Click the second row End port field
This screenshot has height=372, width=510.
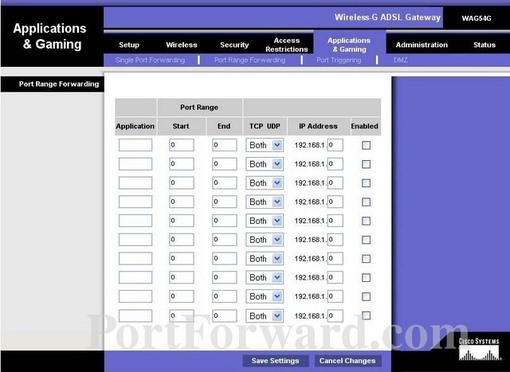[224, 164]
